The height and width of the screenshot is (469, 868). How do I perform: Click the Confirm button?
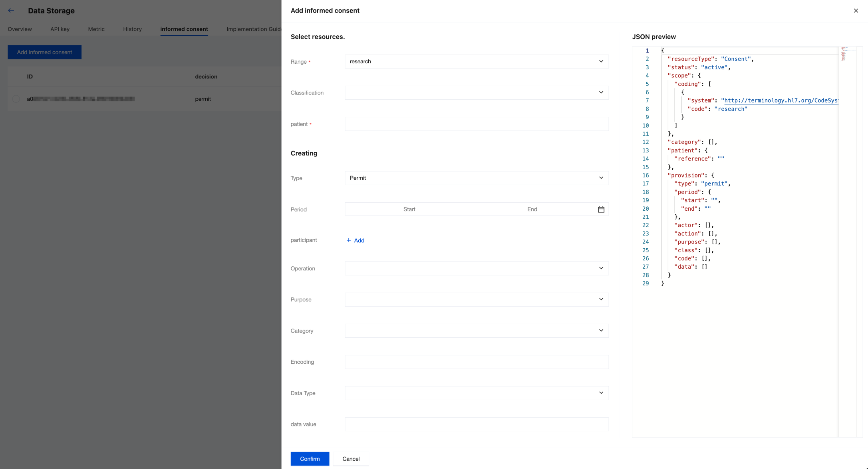(x=310, y=458)
